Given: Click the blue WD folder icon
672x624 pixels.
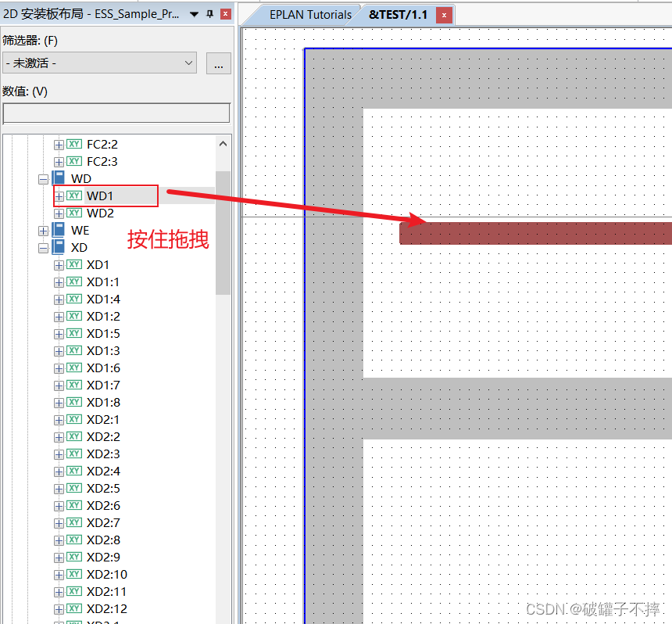Looking at the screenshot, I should coord(58,178).
